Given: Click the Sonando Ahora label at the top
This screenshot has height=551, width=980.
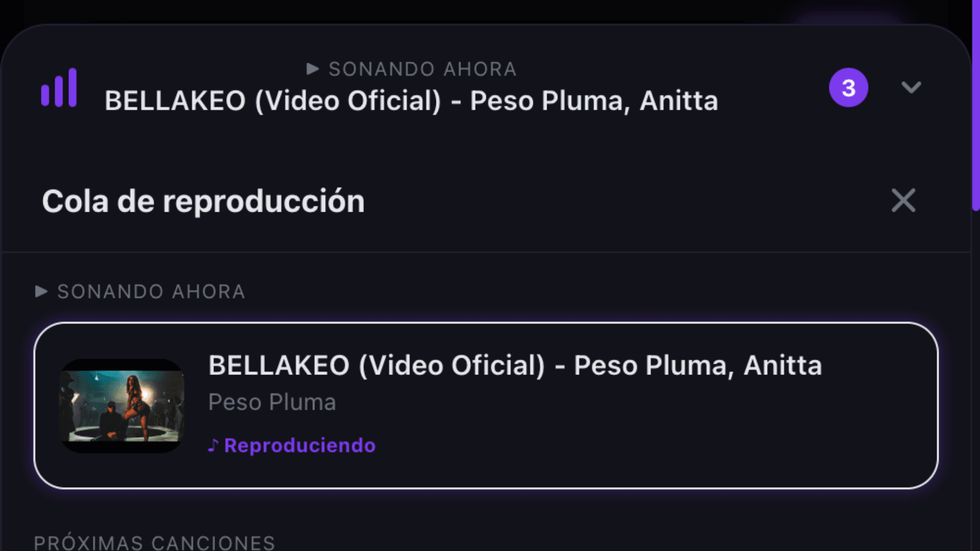Looking at the screenshot, I should (422, 68).
